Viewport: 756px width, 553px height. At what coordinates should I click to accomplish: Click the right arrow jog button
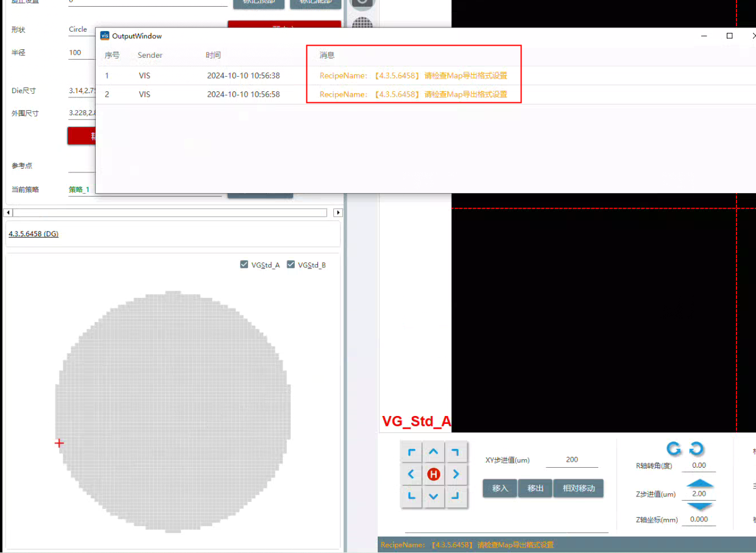click(456, 474)
